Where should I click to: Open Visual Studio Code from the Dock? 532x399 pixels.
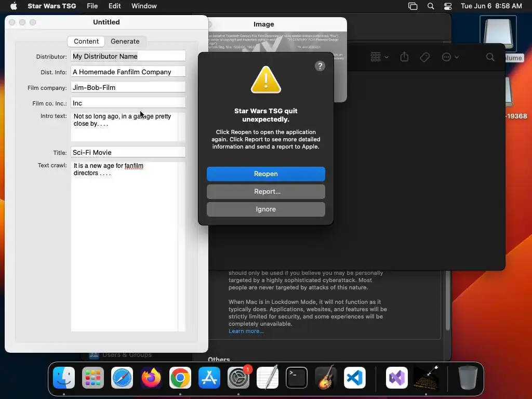tap(355, 378)
